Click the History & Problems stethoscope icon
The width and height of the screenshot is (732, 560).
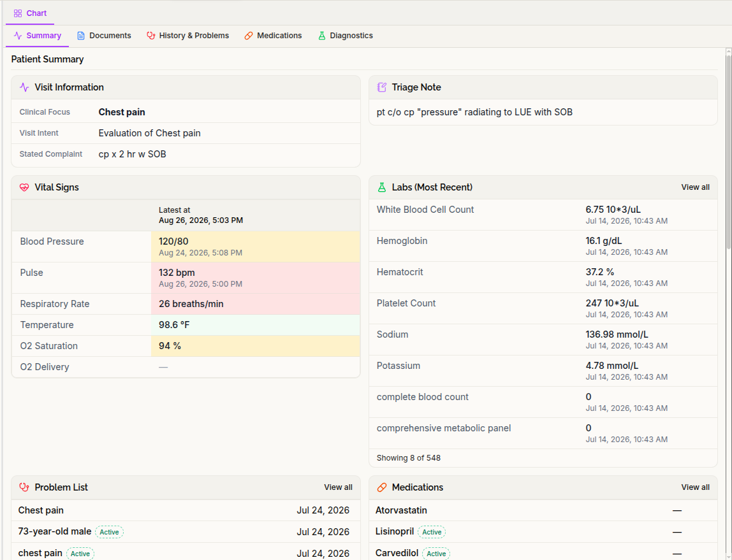[x=150, y=36]
